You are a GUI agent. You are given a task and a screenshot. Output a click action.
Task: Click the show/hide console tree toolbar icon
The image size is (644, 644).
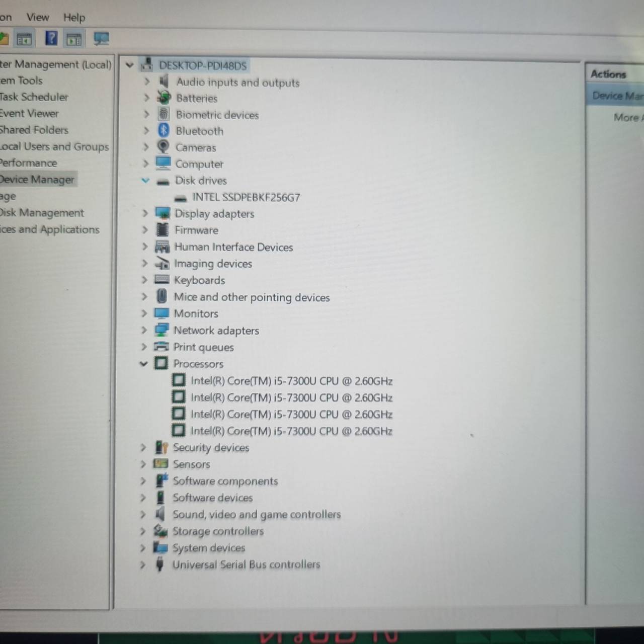coord(24,39)
